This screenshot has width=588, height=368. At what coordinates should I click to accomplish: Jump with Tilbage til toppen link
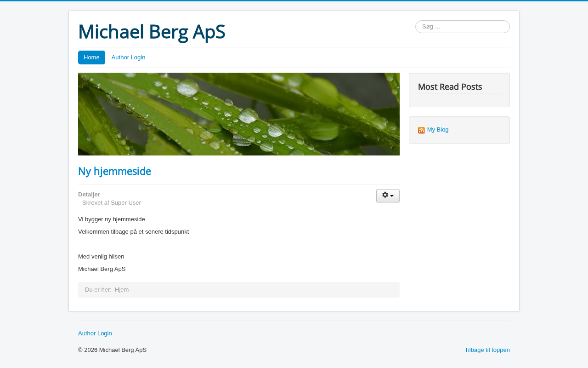pos(487,350)
